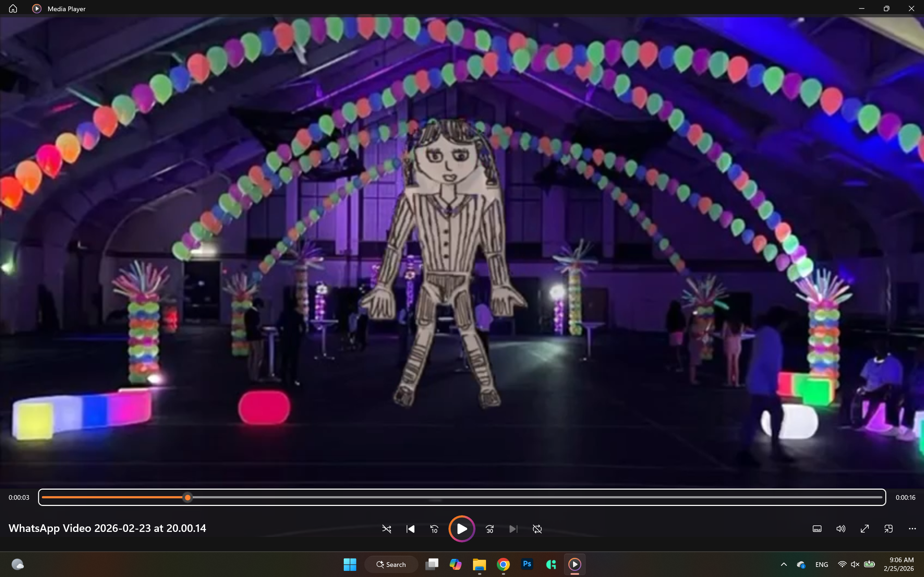Skip back 10 seconds
Screen dimensions: 924x577
click(x=434, y=529)
